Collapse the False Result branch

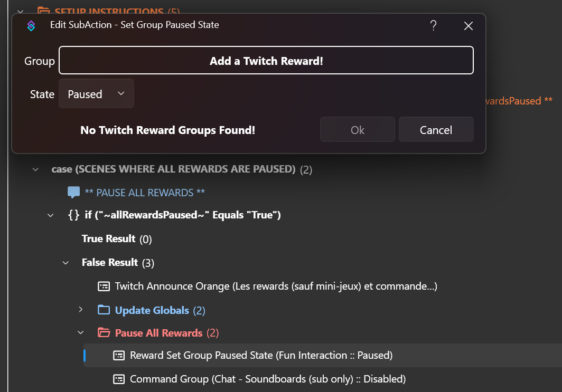65,262
